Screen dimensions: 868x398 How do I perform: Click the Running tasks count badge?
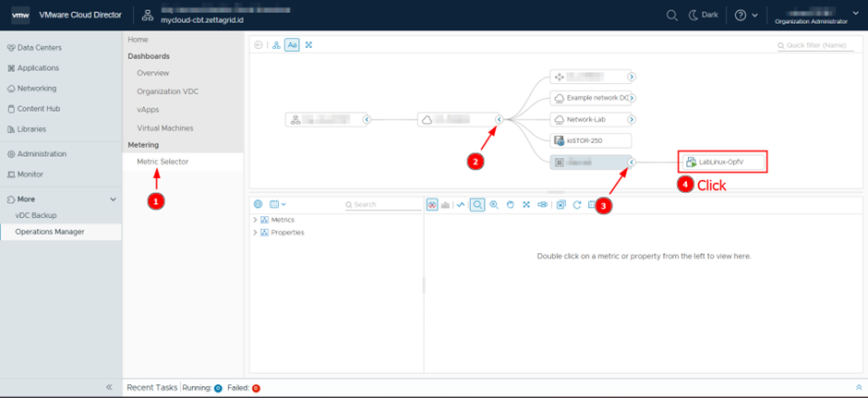pos(218,388)
